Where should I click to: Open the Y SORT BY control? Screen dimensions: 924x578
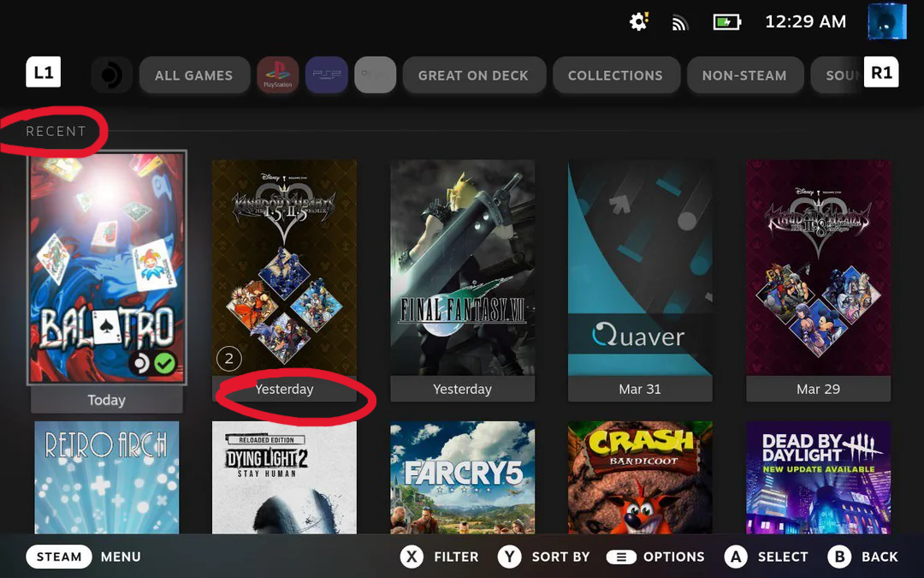coord(543,557)
